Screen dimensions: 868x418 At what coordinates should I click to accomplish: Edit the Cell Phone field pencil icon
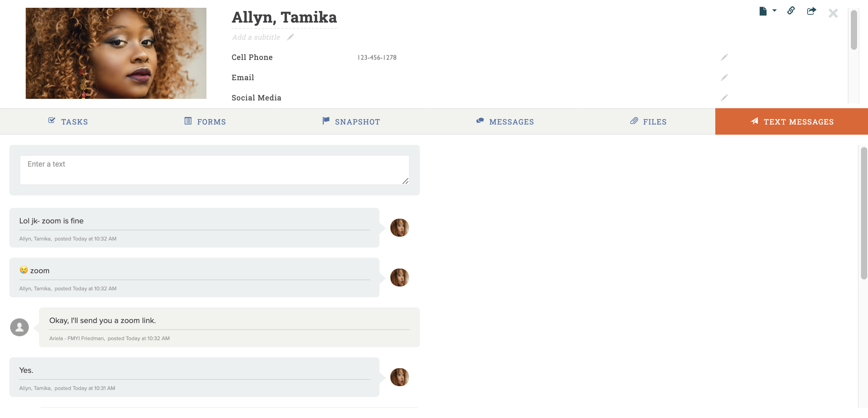point(724,57)
